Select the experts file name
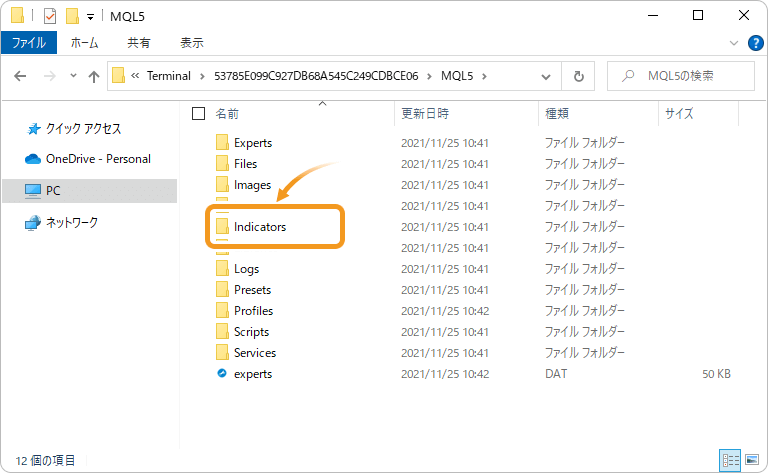This screenshot has width=768, height=473. (x=253, y=374)
